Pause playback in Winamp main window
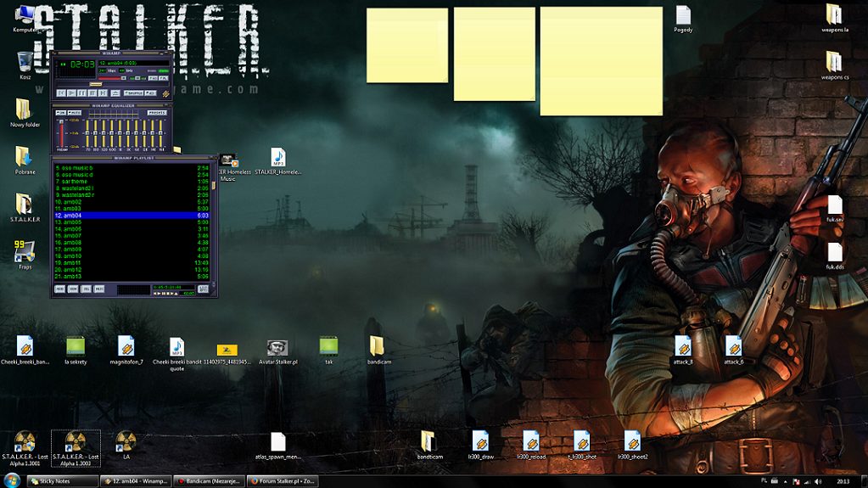The height and width of the screenshot is (488, 868). tap(82, 93)
